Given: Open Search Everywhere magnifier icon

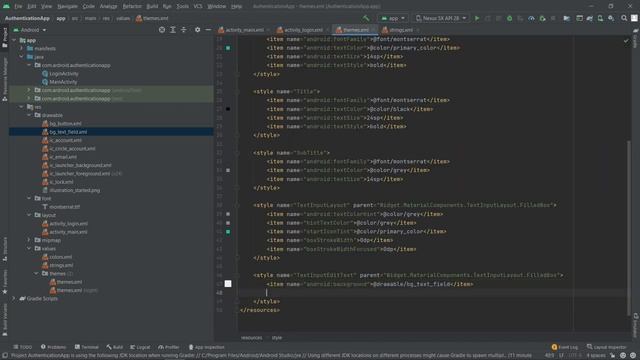Looking at the screenshot, I should tap(624, 18).
